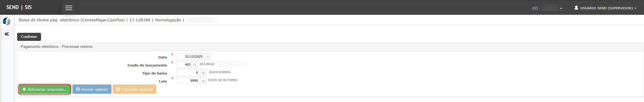
Task: Open the (1) company selector dropdown
Action: (547, 8)
